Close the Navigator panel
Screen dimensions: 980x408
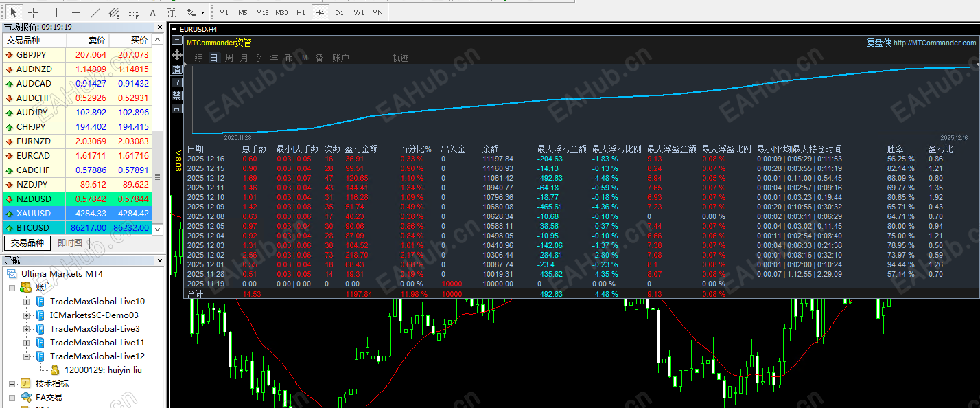(x=160, y=260)
